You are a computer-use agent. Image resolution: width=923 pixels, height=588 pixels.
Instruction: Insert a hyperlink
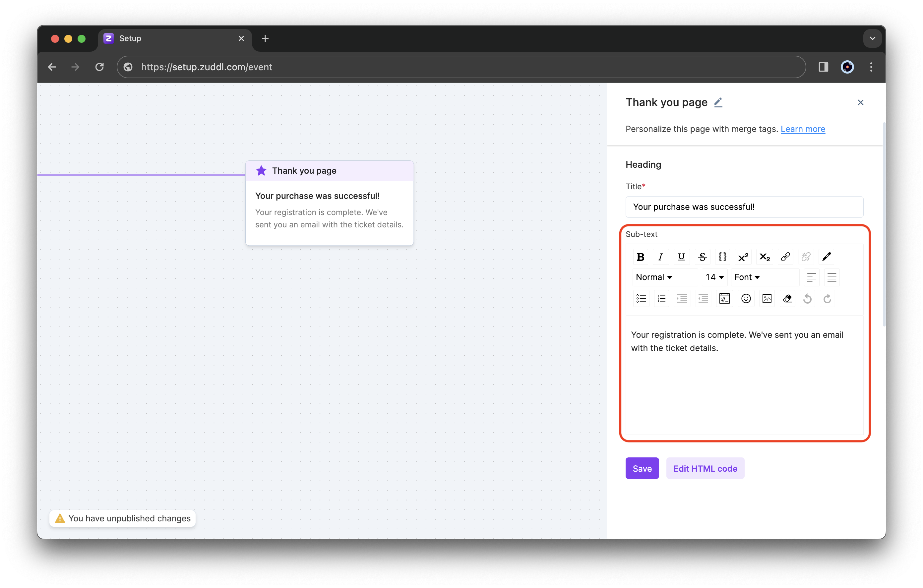tap(784, 257)
